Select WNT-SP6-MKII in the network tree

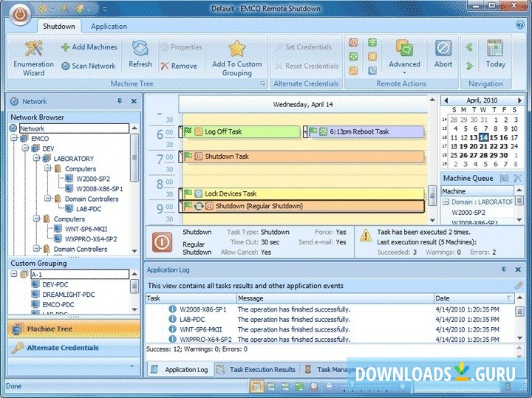[86, 229]
